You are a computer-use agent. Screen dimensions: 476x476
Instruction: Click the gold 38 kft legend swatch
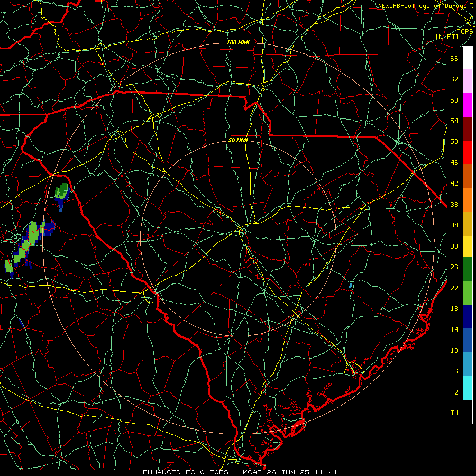pyautogui.click(x=467, y=223)
